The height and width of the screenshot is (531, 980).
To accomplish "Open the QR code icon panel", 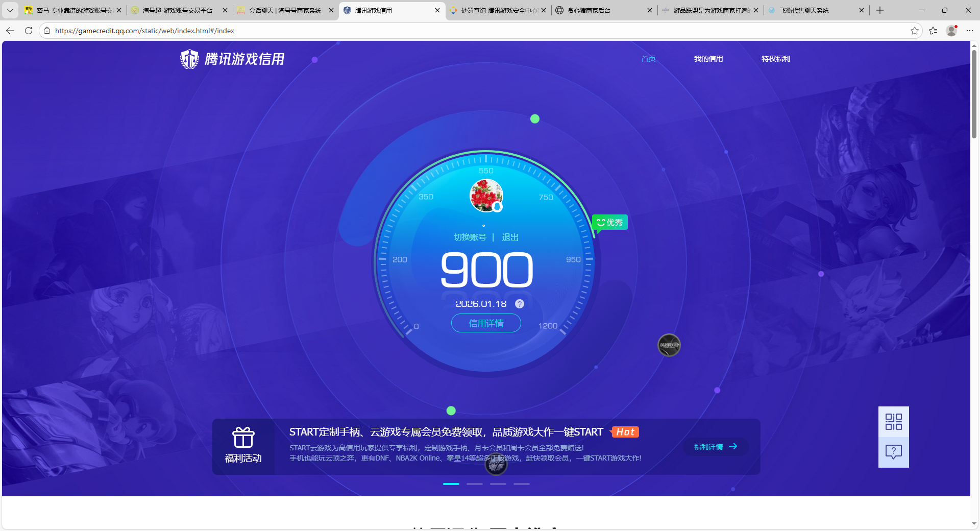I will click(893, 422).
